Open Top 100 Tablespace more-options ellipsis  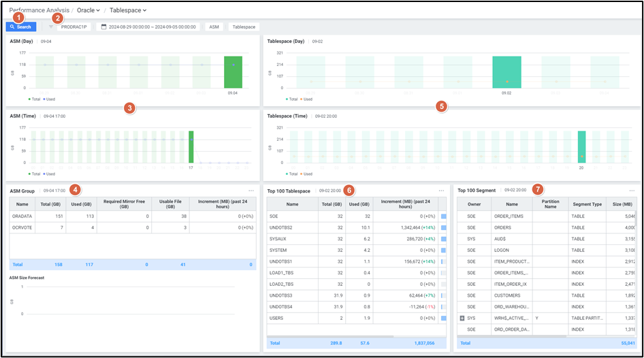441,191
